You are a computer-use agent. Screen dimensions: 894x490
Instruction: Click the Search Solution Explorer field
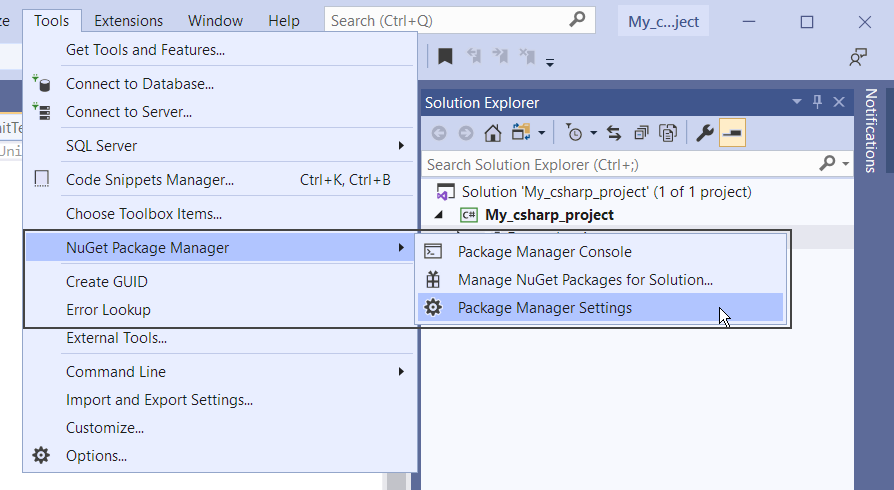[620, 164]
